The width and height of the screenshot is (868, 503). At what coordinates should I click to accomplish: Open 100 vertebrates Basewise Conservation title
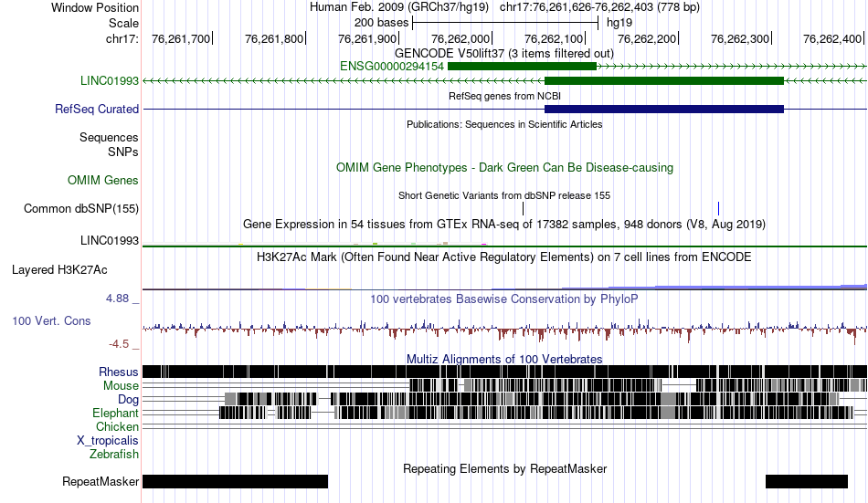(x=504, y=299)
